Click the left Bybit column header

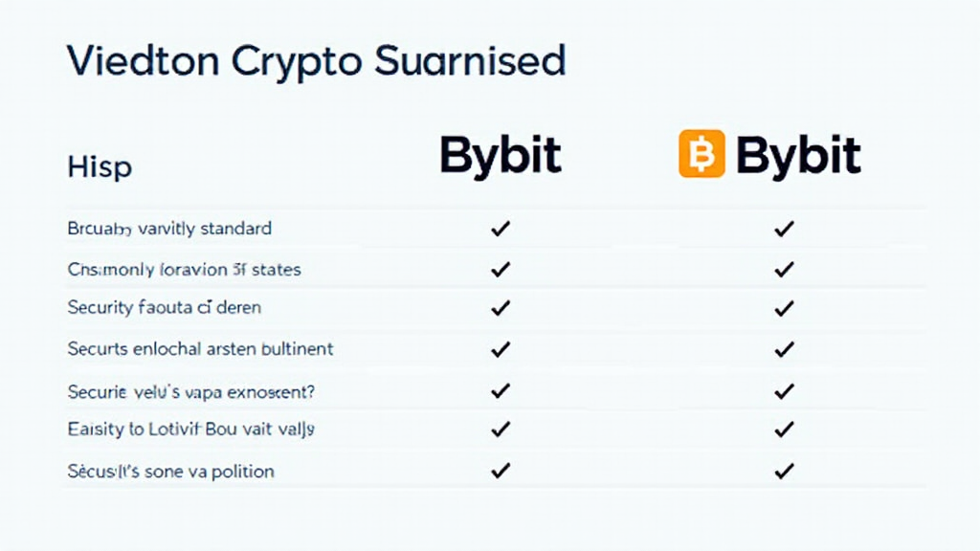click(x=501, y=156)
